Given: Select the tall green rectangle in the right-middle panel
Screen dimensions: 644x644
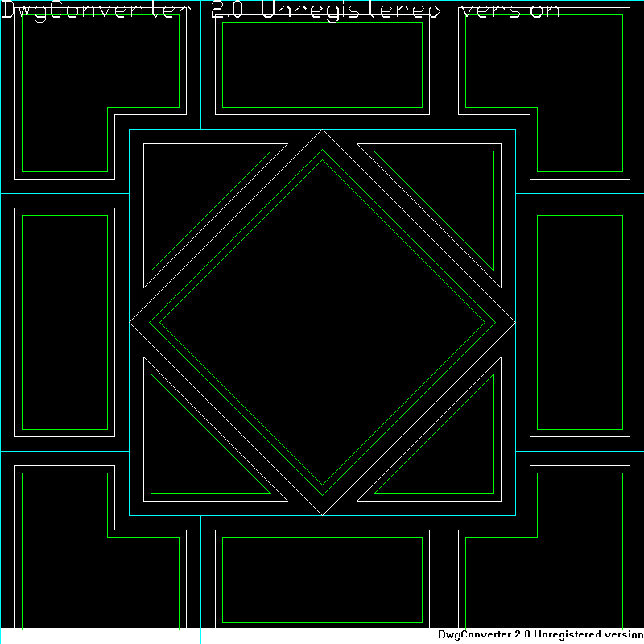Looking at the screenshot, I should 580,323.
